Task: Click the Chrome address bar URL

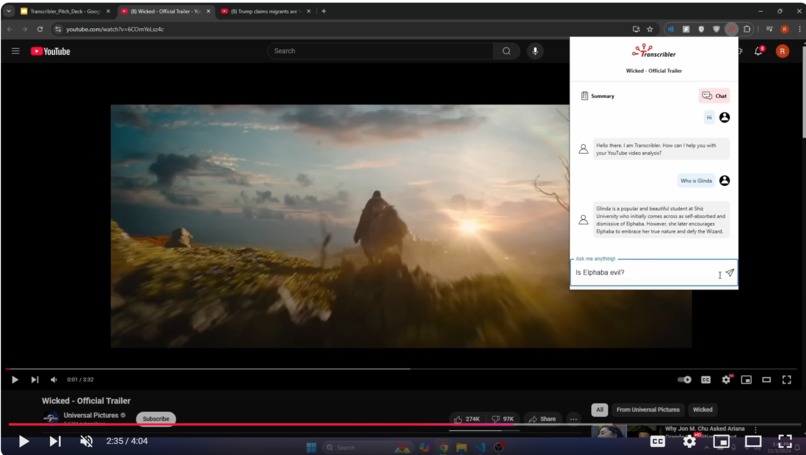Action: [x=115, y=29]
